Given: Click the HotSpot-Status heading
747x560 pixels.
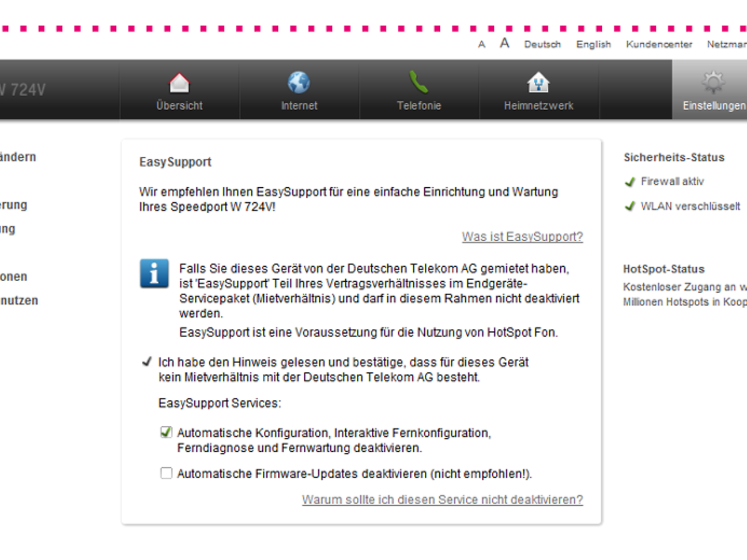Looking at the screenshot, I should point(663,269).
